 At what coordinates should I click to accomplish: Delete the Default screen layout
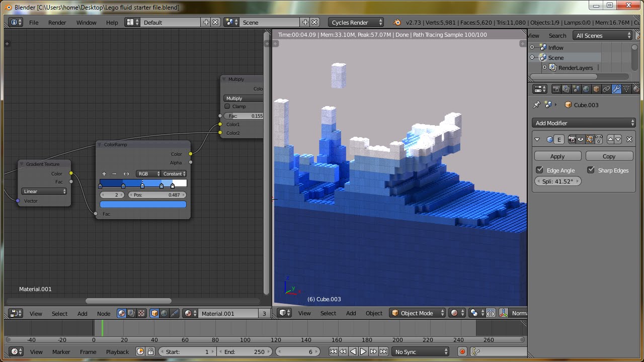coord(215,22)
